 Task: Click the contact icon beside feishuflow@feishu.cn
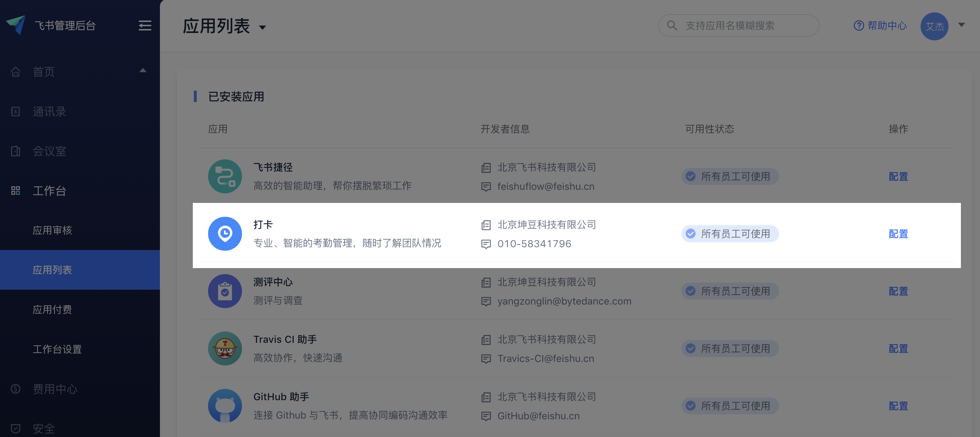point(486,187)
